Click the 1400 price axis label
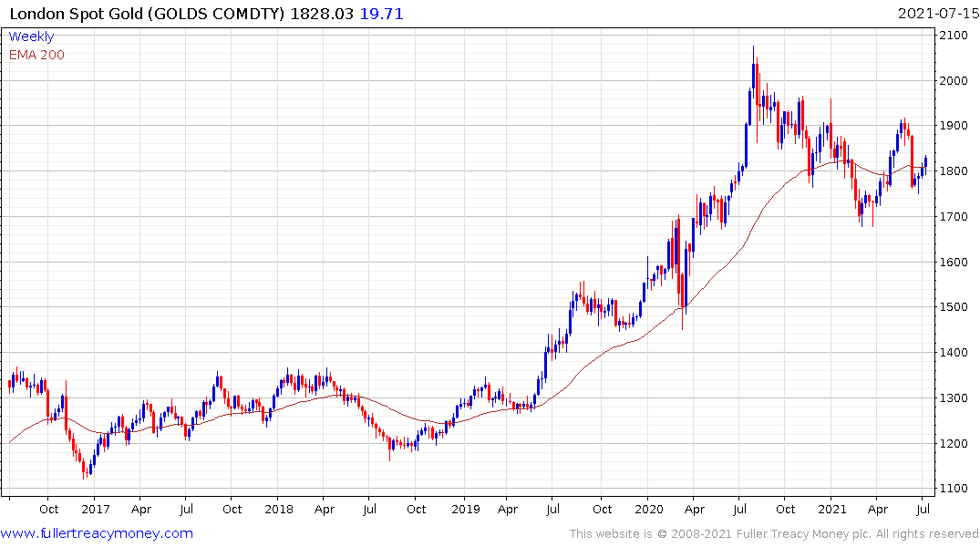This screenshot has height=547, width=980. click(954, 353)
